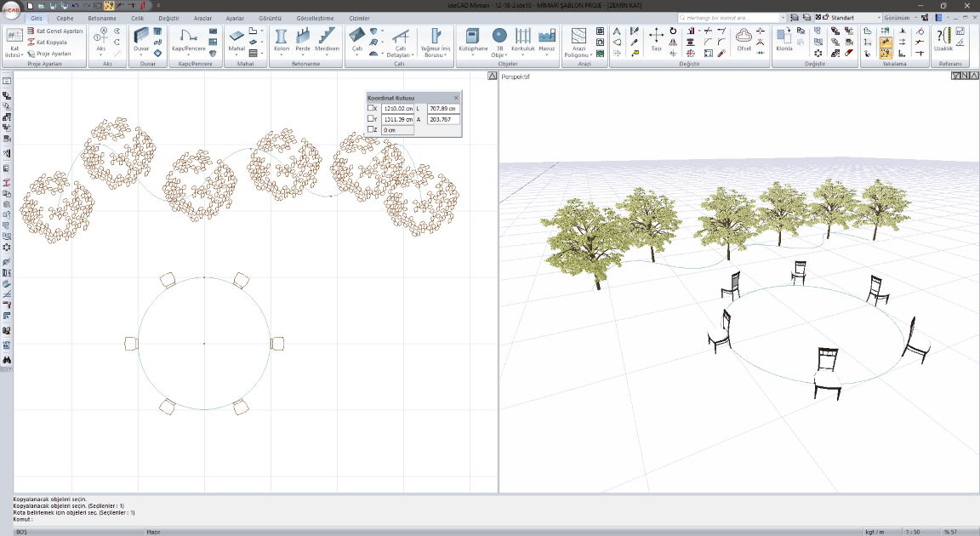Enable the X coordinate lock checkbox
This screenshot has width=980, height=536.
click(371, 108)
